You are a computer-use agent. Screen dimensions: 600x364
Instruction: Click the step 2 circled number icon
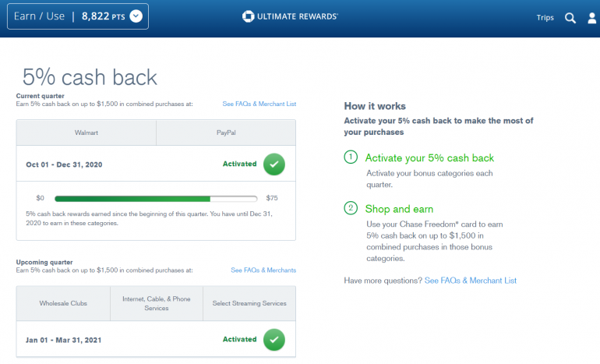tap(351, 208)
